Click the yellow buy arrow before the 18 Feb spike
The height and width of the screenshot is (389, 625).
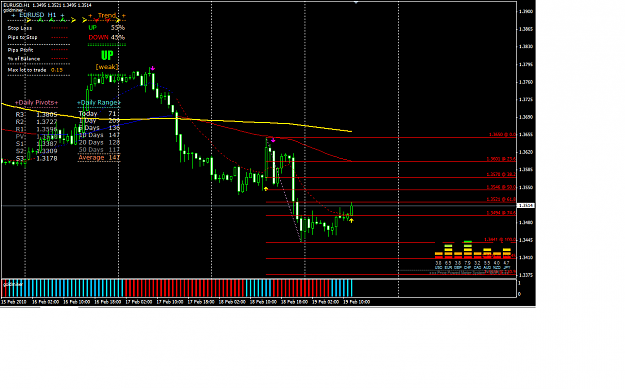coord(266,189)
